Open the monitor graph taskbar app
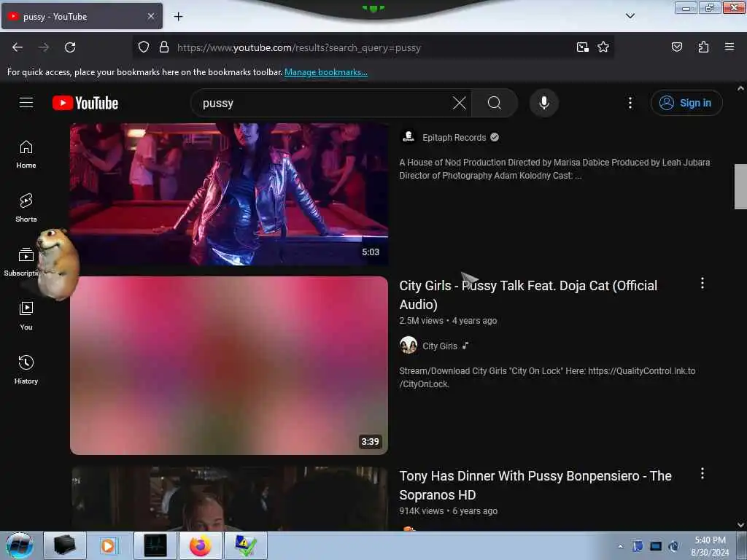 (155, 545)
